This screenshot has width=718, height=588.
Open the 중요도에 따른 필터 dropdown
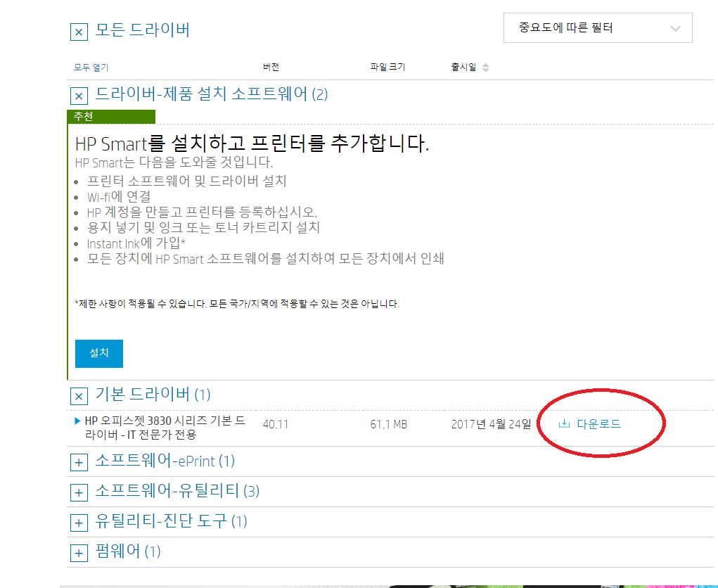(598, 28)
